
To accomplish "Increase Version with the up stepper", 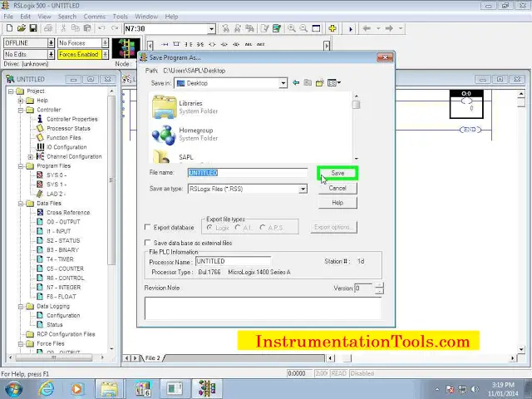I will click(380, 285).
